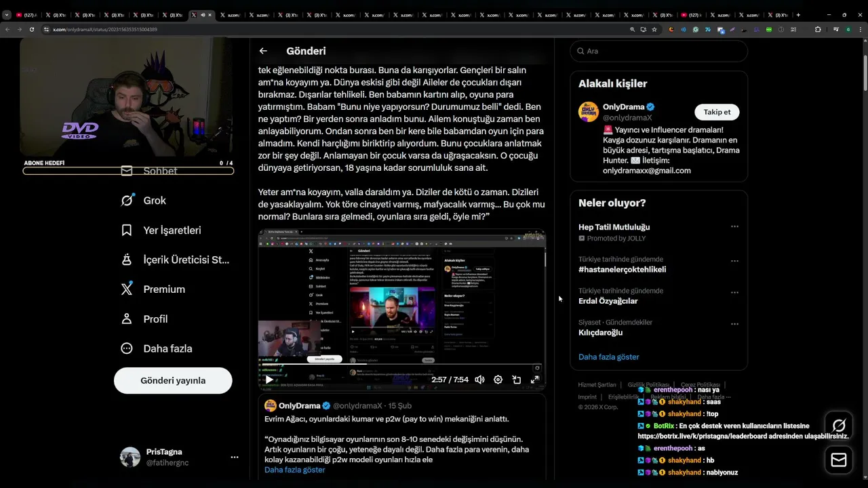
Task: Open the Kılıçdaroğlu trend
Action: point(600,332)
